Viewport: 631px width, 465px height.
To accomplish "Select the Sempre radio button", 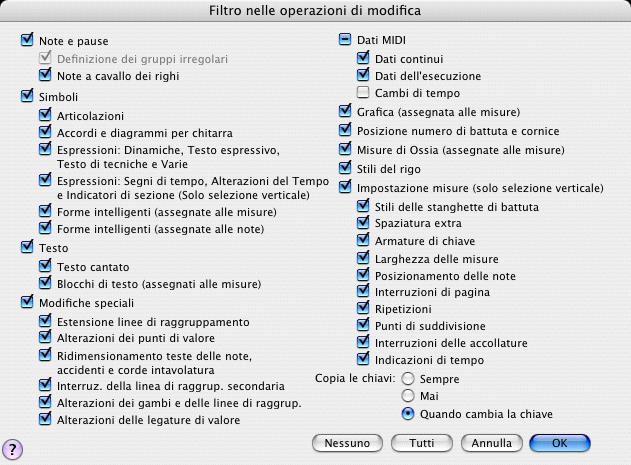I will [x=407, y=380].
